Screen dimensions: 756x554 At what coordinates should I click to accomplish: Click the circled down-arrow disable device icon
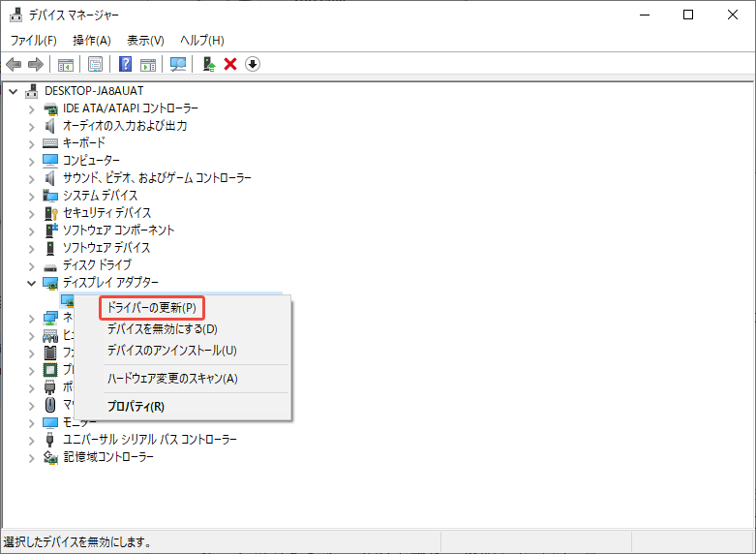[253, 64]
